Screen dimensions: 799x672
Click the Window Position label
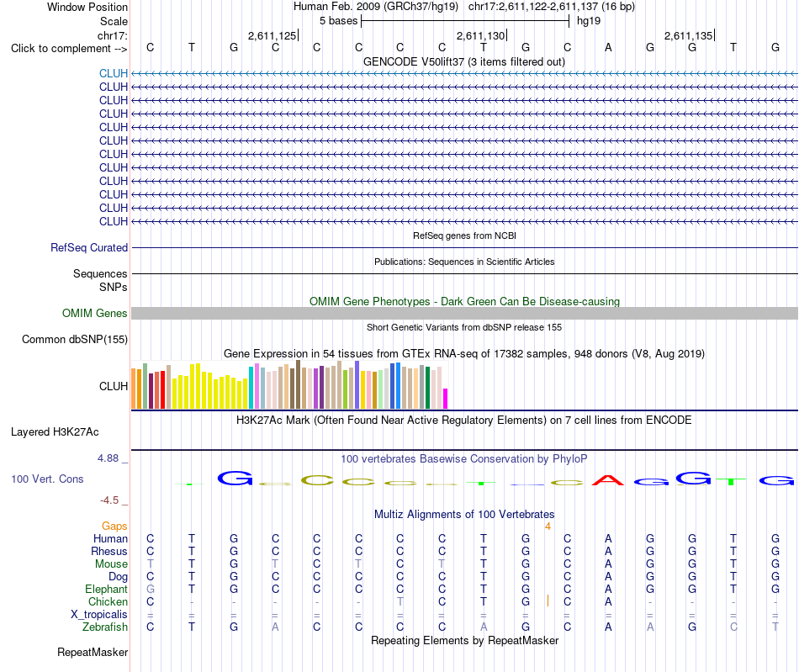(x=87, y=7)
